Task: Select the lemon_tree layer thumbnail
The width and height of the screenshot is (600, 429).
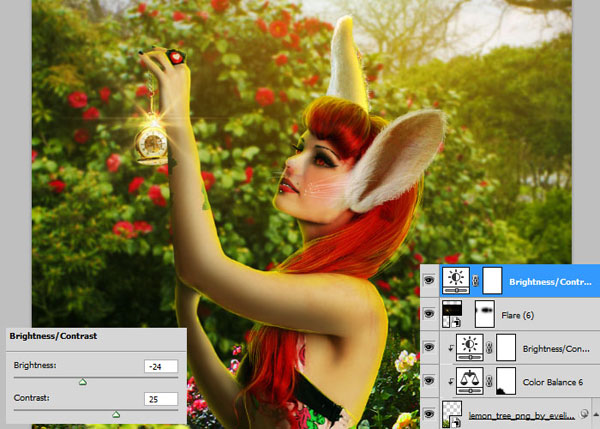Action: 452,414
